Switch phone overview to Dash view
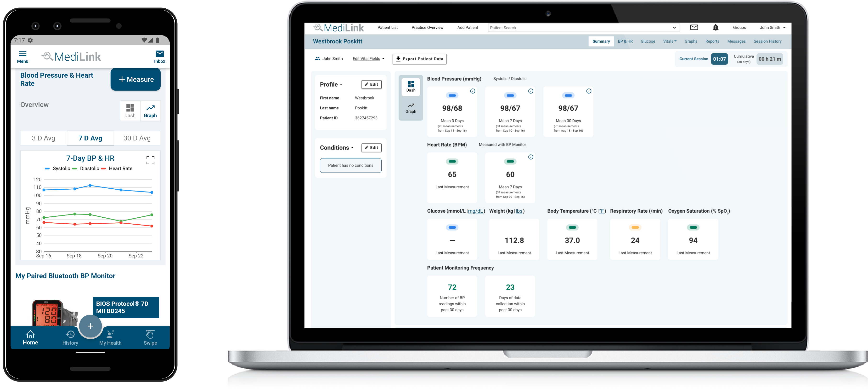Viewport: 868px width, 389px height. click(x=130, y=111)
